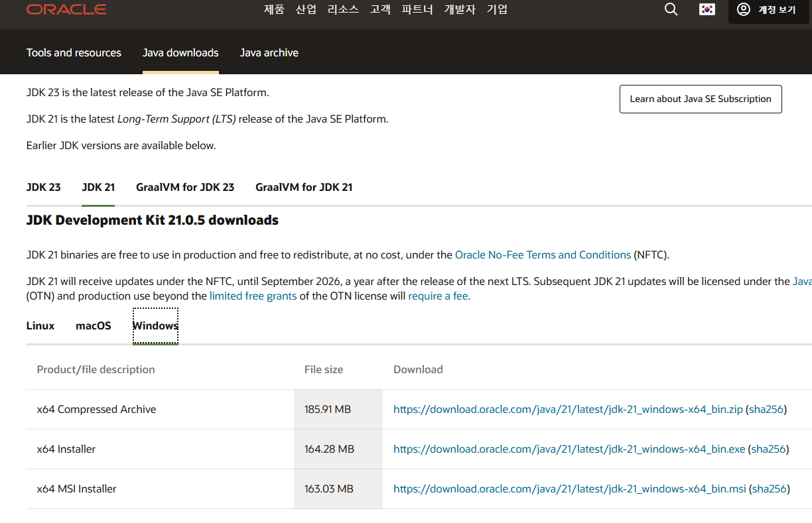The width and height of the screenshot is (812, 523).
Task: Open sha256 link for exe installer
Action: coord(769,449)
